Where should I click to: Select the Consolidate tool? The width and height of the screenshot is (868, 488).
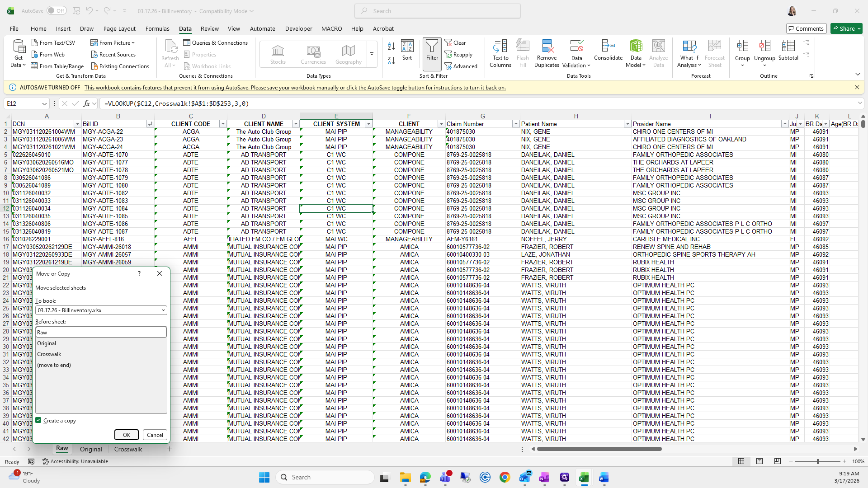coord(608,47)
